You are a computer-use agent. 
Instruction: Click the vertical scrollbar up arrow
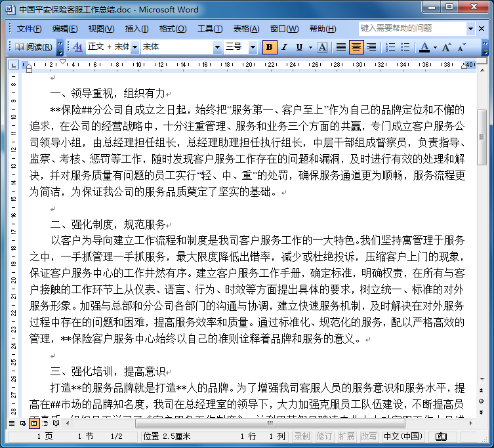coord(482,70)
